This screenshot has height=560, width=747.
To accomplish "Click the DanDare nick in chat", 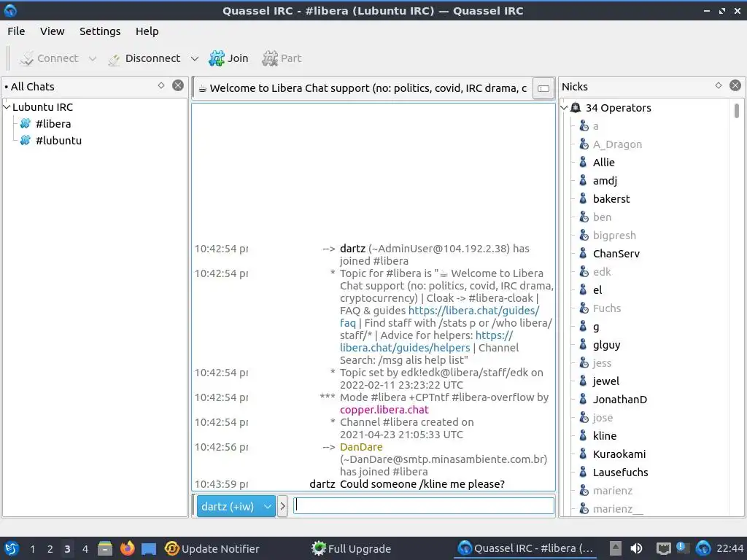I will tap(361, 447).
